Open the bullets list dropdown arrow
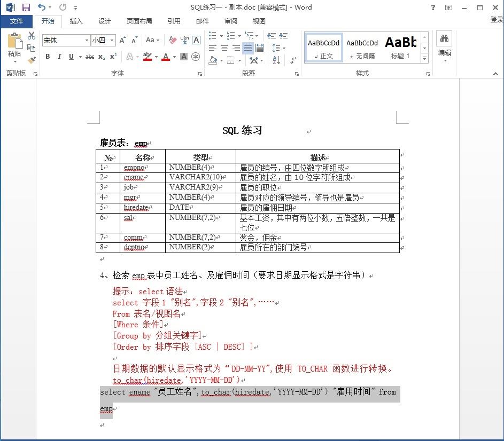Viewport: 504px width, 441px height. click(x=221, y=36)
